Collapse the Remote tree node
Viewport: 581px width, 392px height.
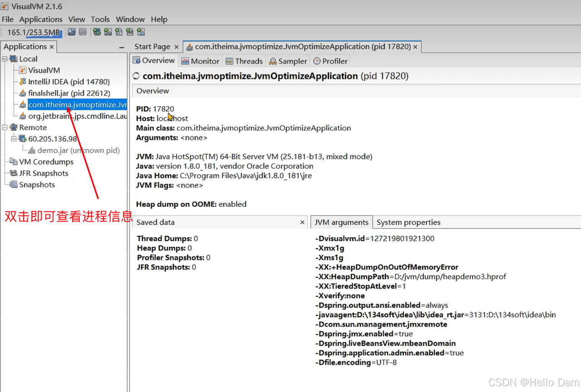click(x=5, y=127)
